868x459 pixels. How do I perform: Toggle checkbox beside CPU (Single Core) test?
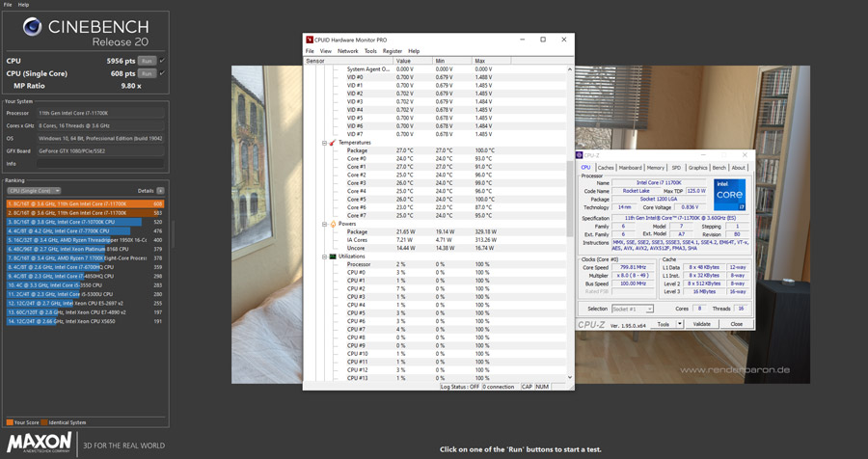point(162,73)
